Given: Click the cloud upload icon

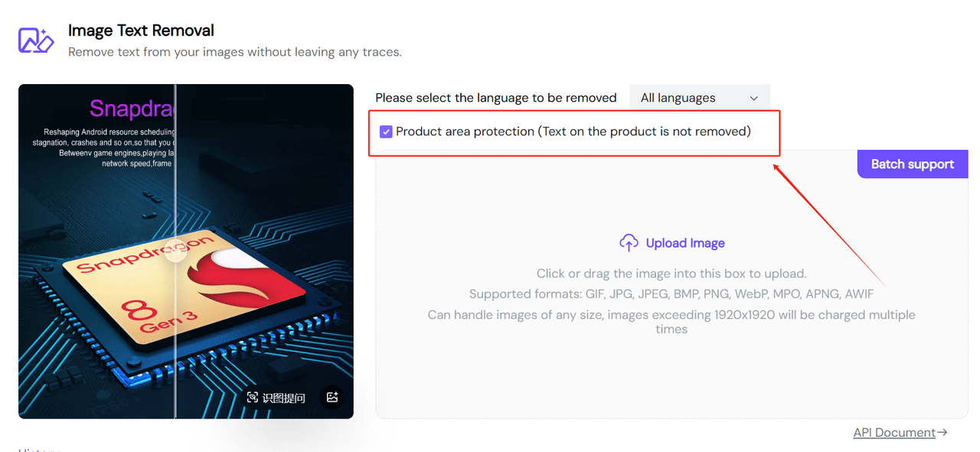Looking at the screenshot, I should (x=629, y=243).
